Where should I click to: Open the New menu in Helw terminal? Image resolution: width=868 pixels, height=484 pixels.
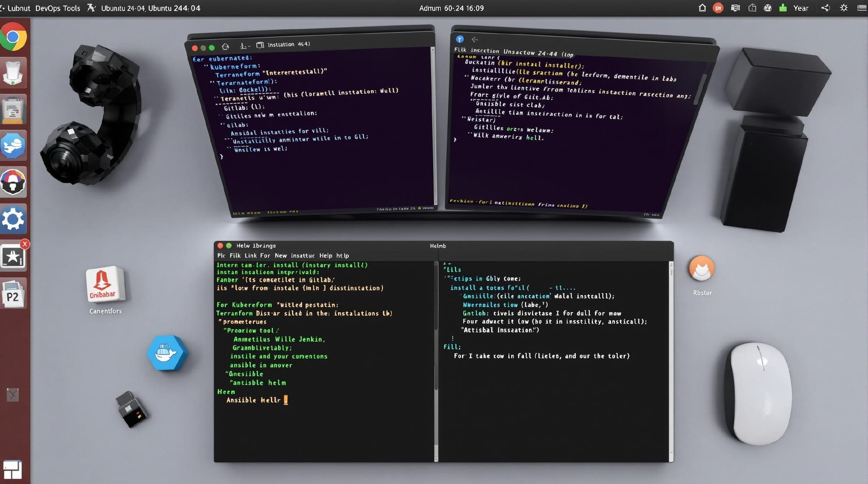click(x=280, y=255)
